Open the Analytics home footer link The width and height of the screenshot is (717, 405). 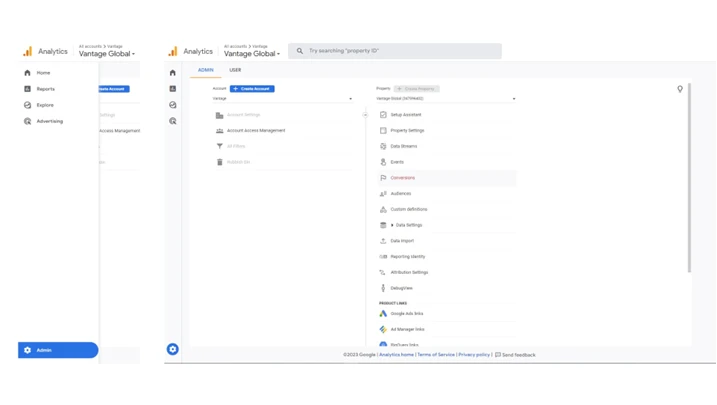[396, 355]
